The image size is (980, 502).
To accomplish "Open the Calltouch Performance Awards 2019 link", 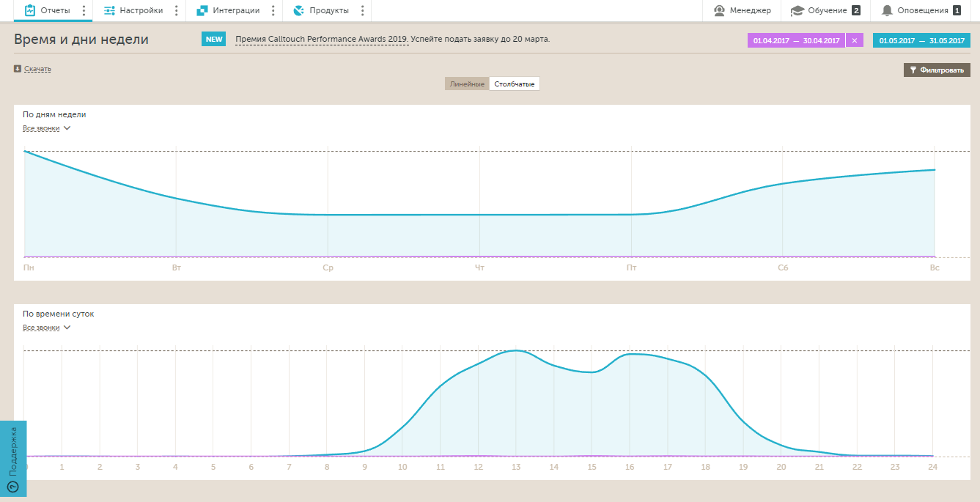I will coord(322,39).
